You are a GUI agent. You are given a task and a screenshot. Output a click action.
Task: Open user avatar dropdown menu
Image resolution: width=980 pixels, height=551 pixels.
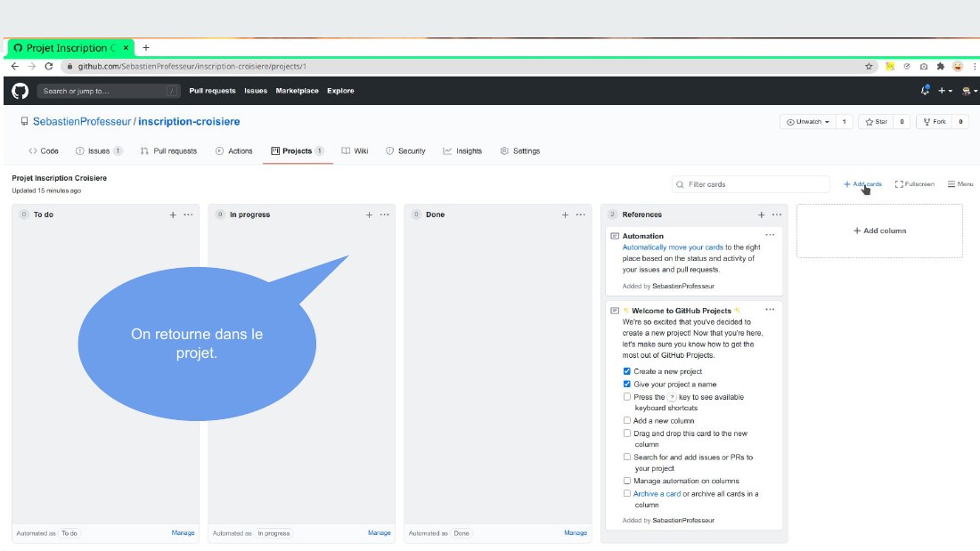[969, 91]
